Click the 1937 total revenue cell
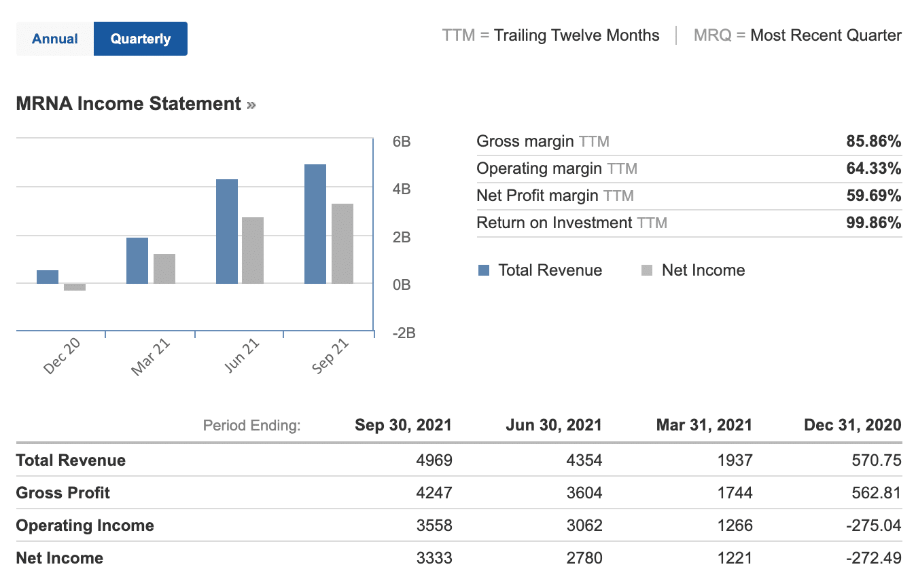The width and height of the screenshot is (916, 588). point(735,460)
